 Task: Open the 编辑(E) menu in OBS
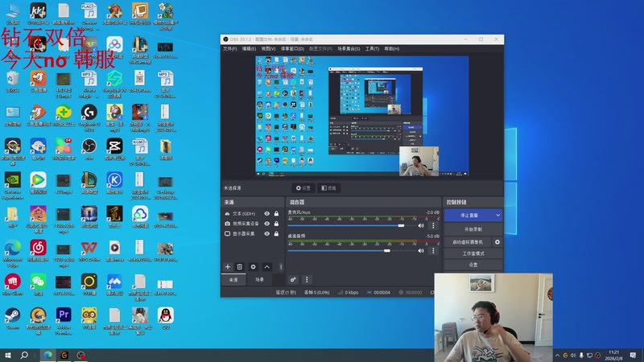[249, 48]
